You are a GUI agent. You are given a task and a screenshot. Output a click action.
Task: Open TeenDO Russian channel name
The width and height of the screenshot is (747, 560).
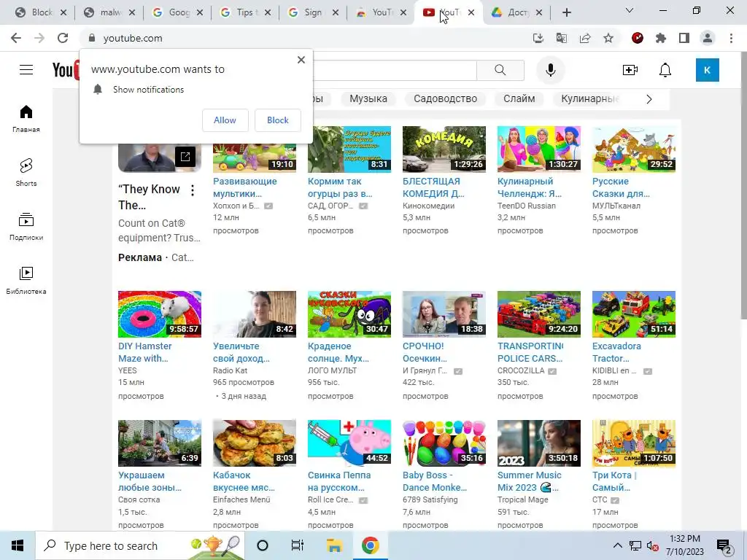[x=527, y=206]
